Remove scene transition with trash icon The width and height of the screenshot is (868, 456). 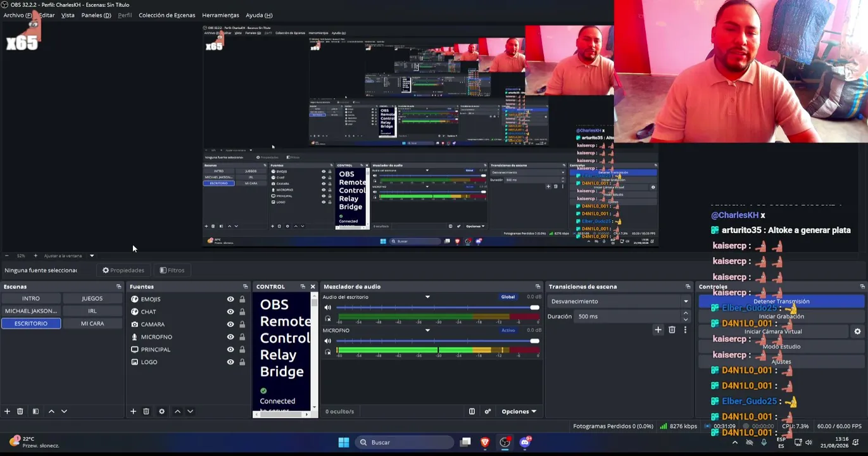pyautogui.click(x=672, y=330)
